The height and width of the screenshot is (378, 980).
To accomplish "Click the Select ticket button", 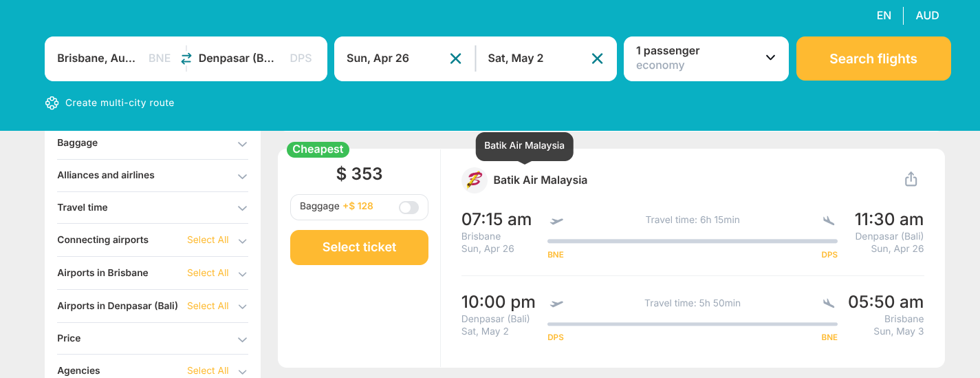I will (359, 247).
